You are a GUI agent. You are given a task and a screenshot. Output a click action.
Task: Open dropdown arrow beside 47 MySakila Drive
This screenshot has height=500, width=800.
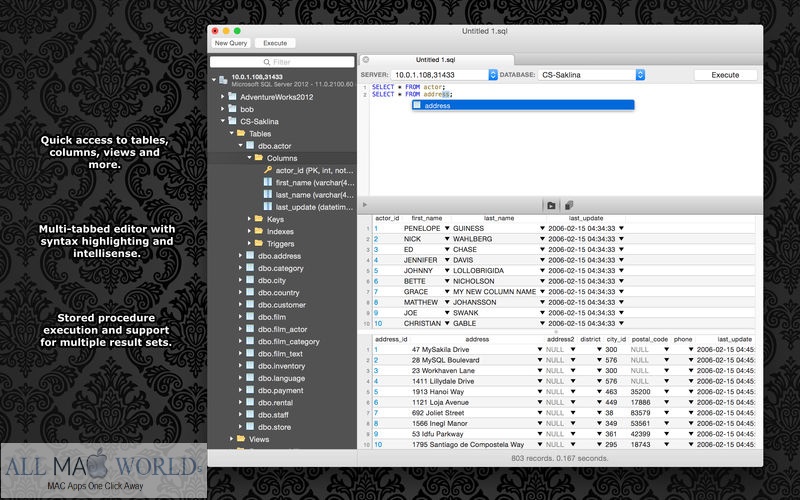(x=540, y=349)
